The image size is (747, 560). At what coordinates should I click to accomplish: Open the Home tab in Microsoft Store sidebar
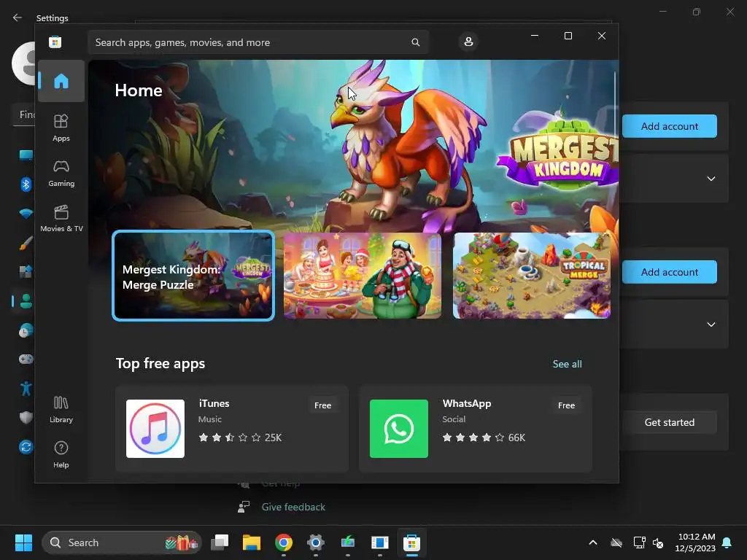point(61,81)
